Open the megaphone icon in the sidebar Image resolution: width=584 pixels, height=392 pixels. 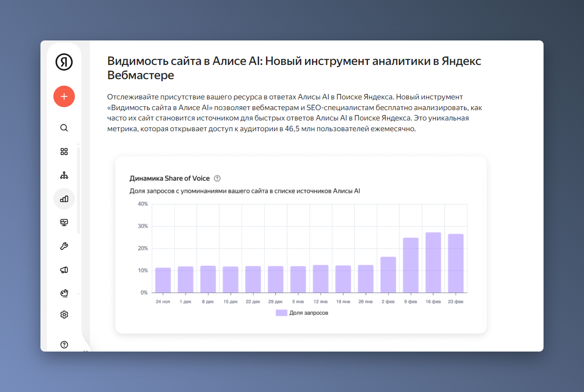pyautogui.click(x=64, y=270)
